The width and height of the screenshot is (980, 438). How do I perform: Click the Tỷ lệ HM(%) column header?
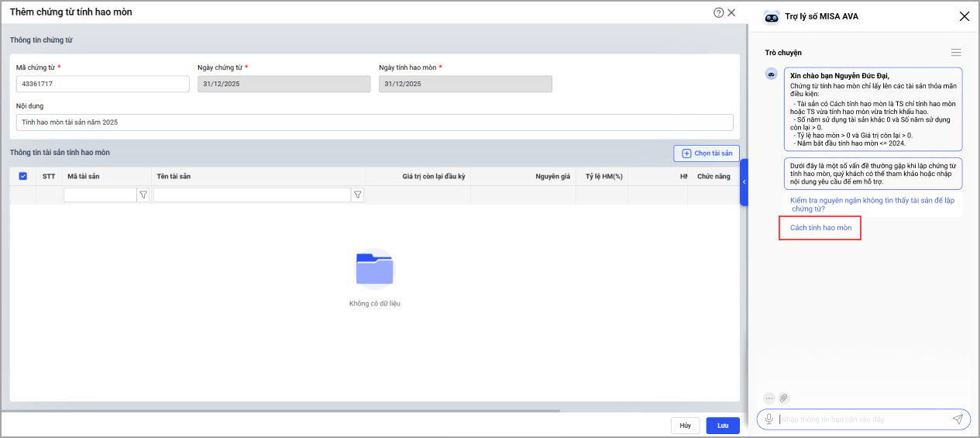(604, 177)
